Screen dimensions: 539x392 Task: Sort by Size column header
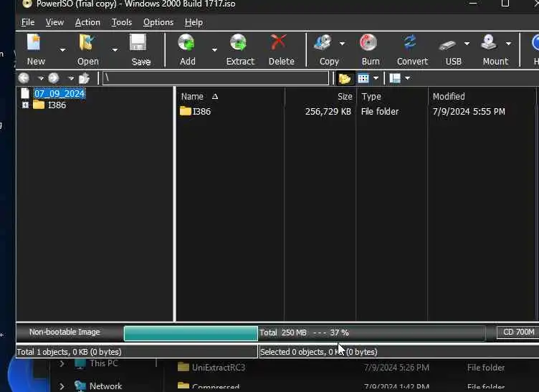pos(345,97)
